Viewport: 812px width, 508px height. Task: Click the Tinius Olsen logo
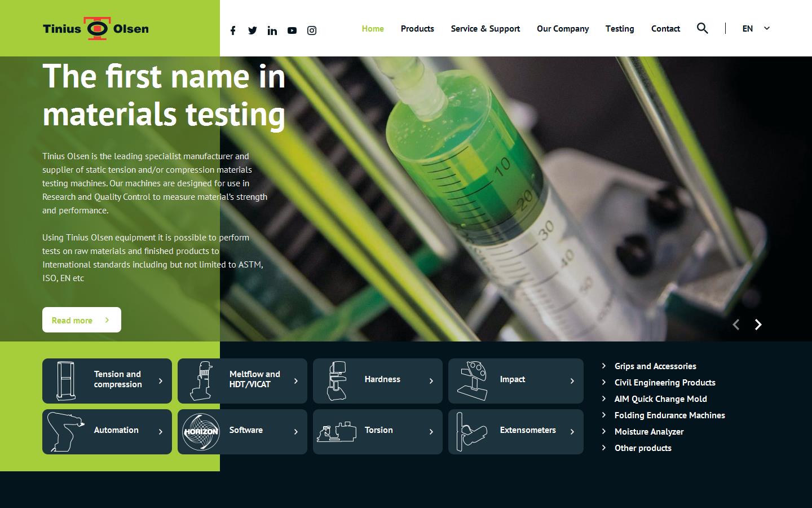pos(96,28)
